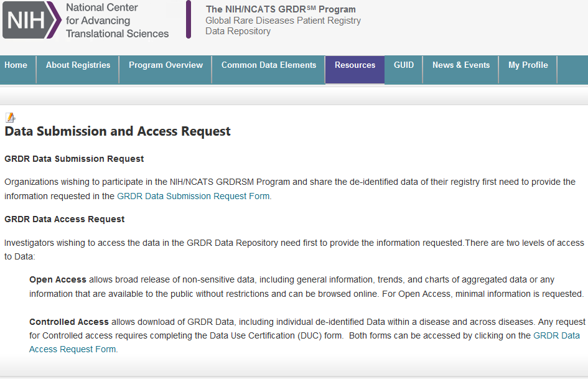Click GRDR Data Access Request subheading
This screenshot has height=379, width=588.
point(65,219)
